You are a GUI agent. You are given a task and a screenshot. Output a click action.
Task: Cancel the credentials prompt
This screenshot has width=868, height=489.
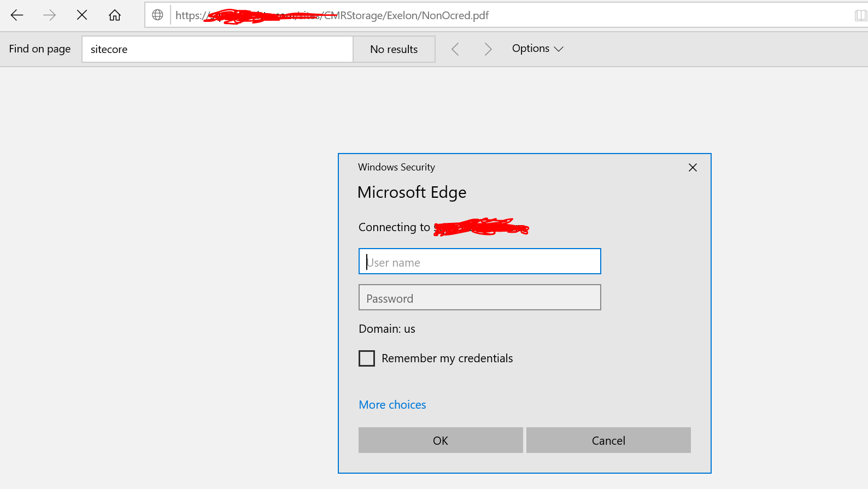(x=608, y=440)
